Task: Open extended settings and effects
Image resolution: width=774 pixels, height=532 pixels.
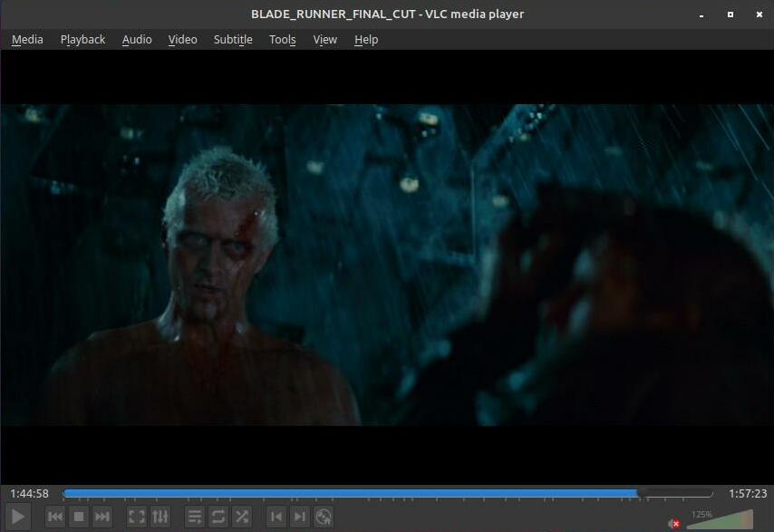Action: tap(160, 517)
